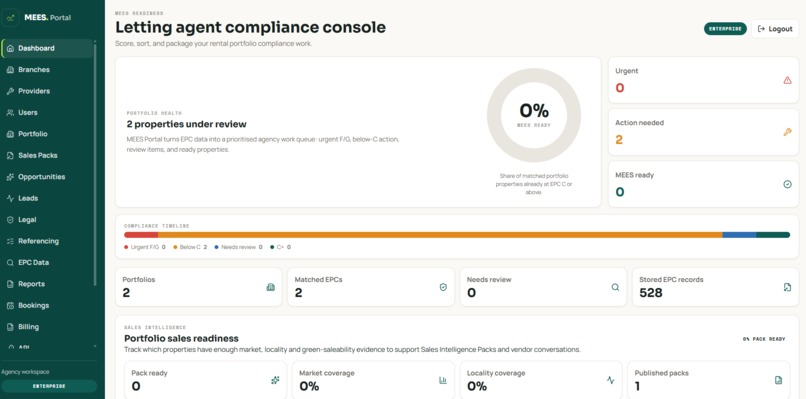Click the Needs review magnifier icon
Image resolution: width=806 pixels, height=399 pixels.
pyautogui.click(x=615, y=287)
